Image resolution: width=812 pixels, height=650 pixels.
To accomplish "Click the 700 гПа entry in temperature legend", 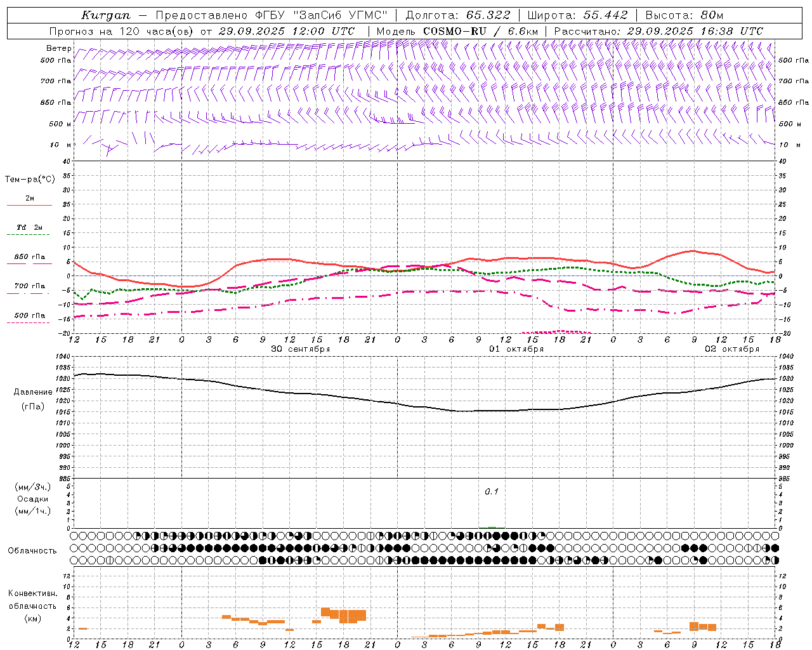I will 29,286.
